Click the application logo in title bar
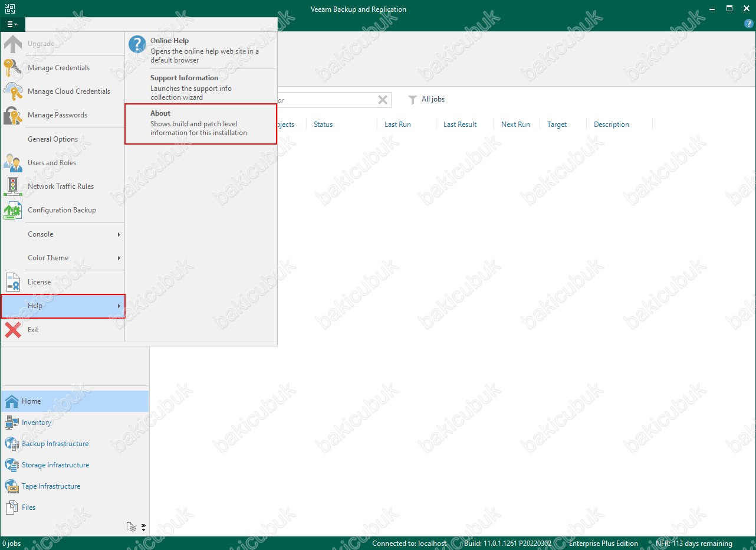The image size is (756, 550). (x=10, y=9)
